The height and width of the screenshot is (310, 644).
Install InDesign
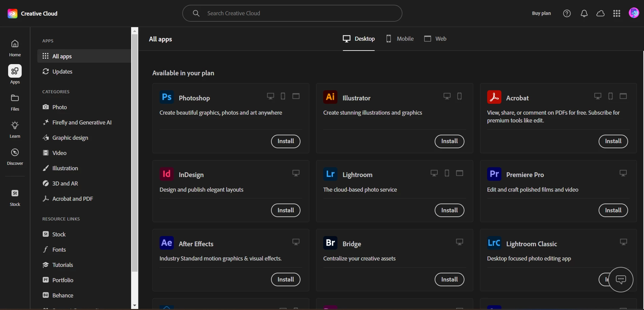tap(286, 210)
